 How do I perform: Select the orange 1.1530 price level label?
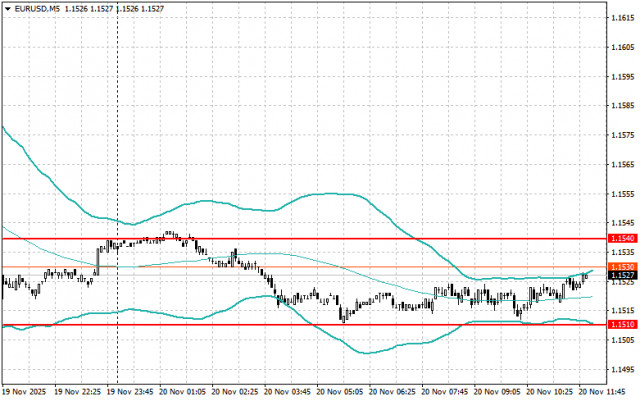point(622,267)
